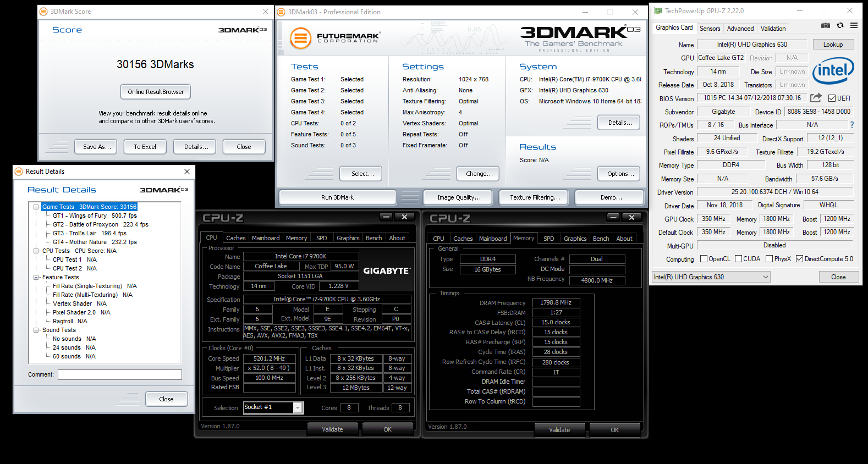This screenshot has height=464, width=868.
Task: Select the 60 sounds tree row
Action: 74,356
